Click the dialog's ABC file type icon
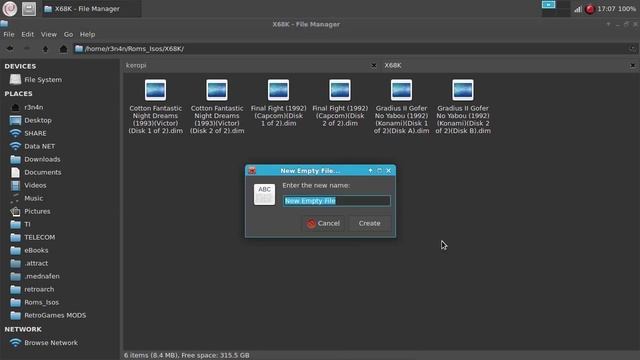This screenshot has height=360, width=640. (264, 194)
